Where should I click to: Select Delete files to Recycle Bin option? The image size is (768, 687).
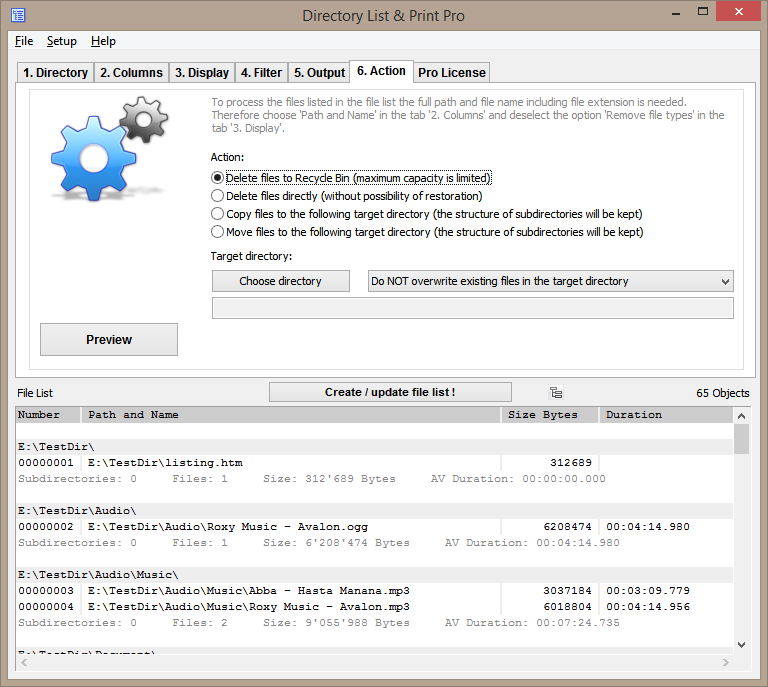[218, 178]
